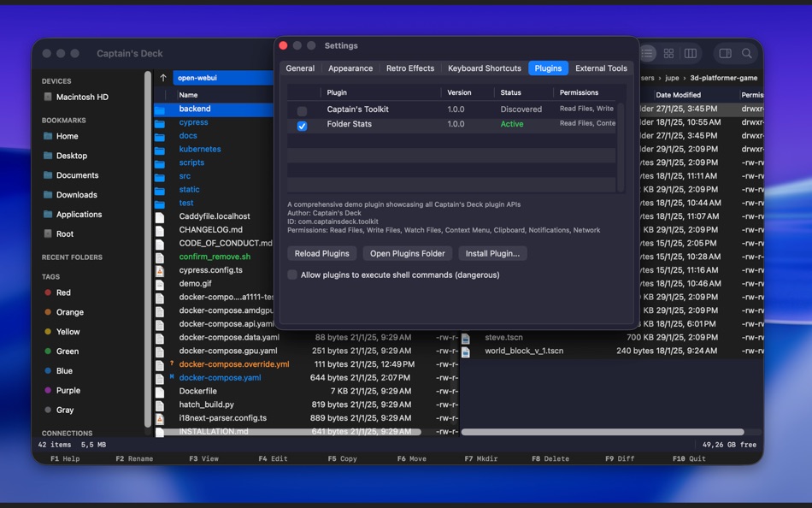This screenshot has width=812, height=508.
Task: Select the static folder icon
Action: (160, 190)
